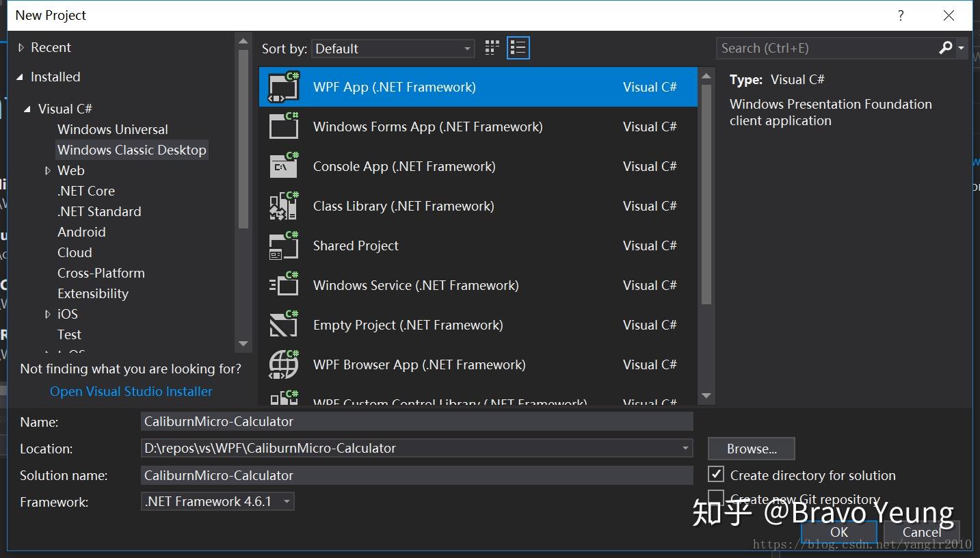The height and width of the screenshot is (558, 980).
Task: Switch to small icons list view
Action: (518, 48)
